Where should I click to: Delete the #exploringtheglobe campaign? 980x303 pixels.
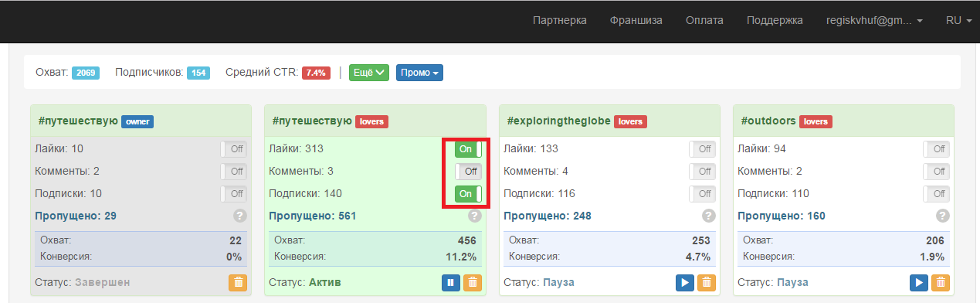pos(707,283)
